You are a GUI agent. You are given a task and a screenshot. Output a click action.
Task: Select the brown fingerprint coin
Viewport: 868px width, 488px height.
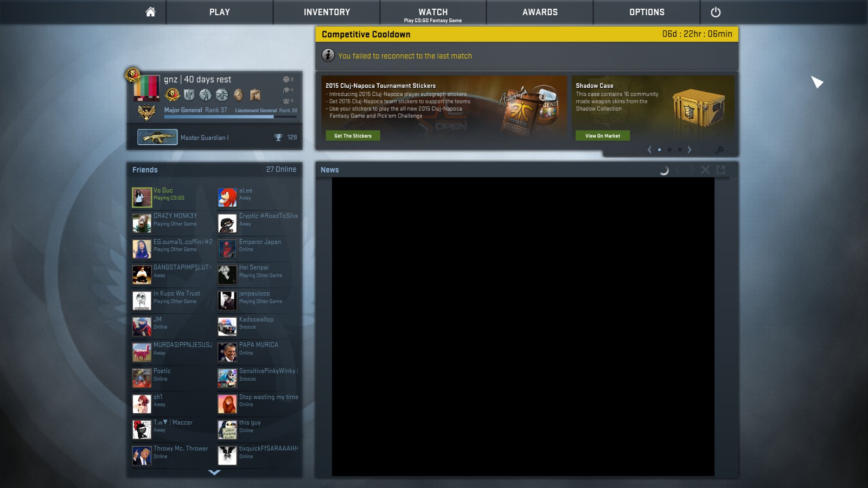point(239,95)
